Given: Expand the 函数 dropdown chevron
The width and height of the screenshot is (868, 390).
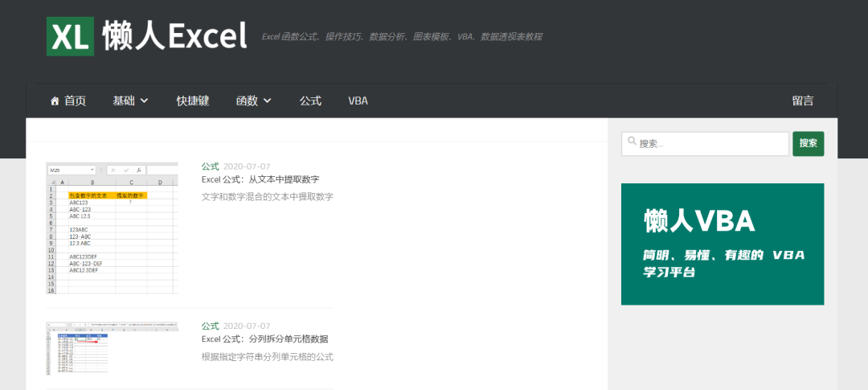Looking at the screenshot, I should click(268, 101).
